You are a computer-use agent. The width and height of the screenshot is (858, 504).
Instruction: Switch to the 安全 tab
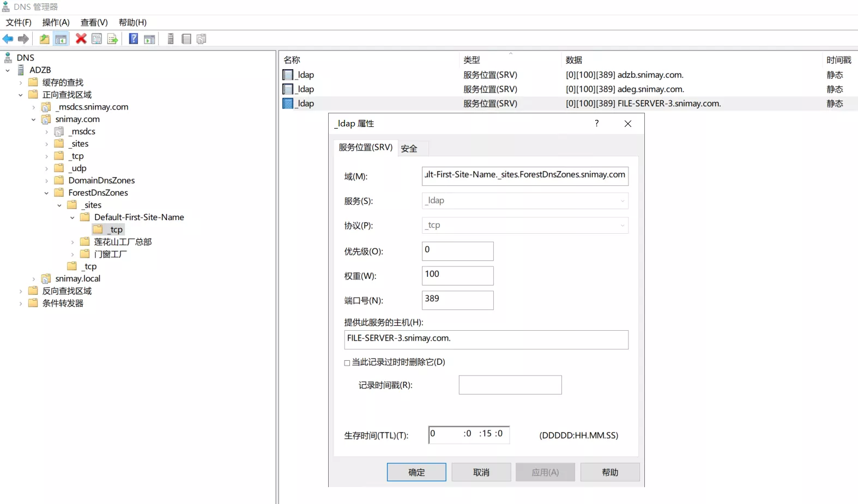(x=409, y=149)
